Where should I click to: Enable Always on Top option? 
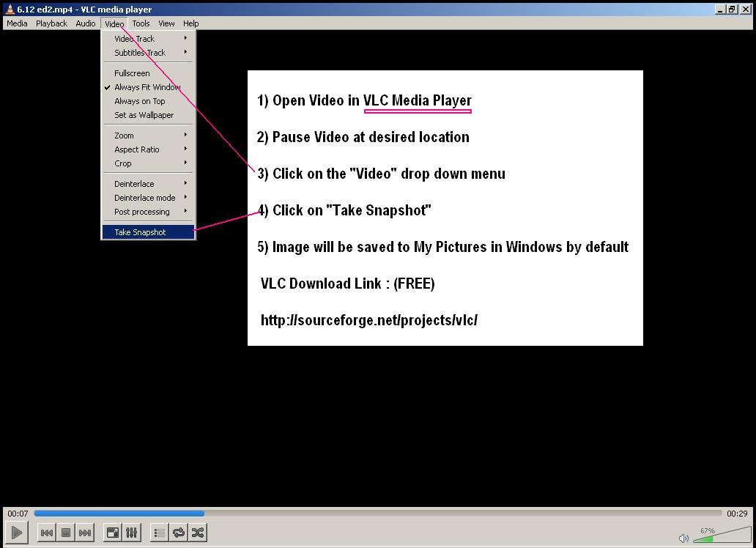pyautogui.click(x=148, y=101)
